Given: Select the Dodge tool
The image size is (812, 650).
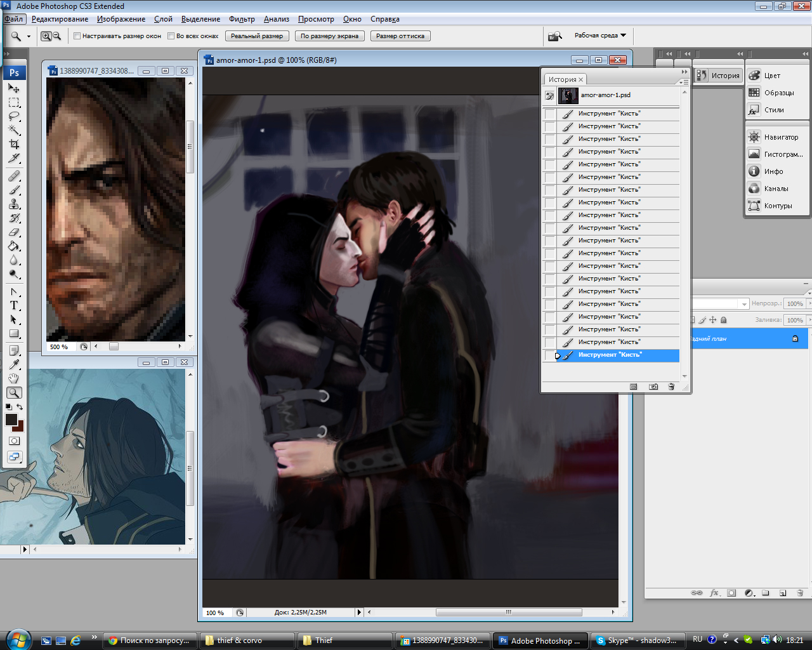Looking at the screenshot, I should pyautogui.click(x=14, y=274).
